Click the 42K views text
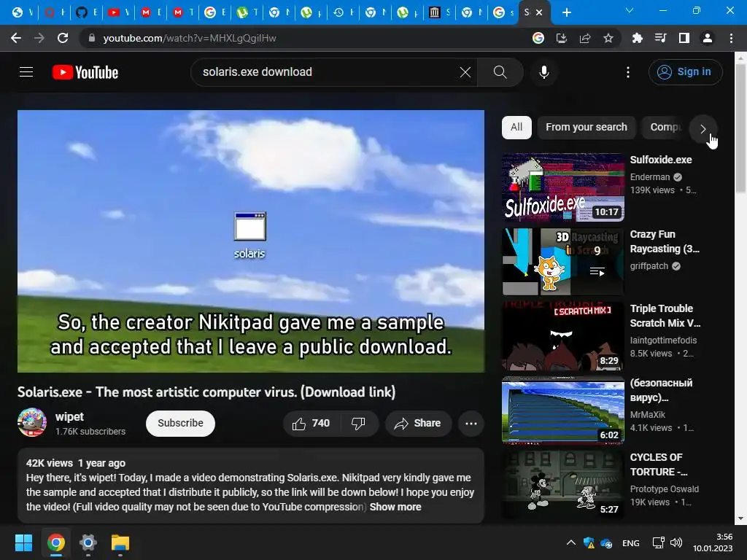The width and height of the screenshot is (747, 560). click(50, 463)
